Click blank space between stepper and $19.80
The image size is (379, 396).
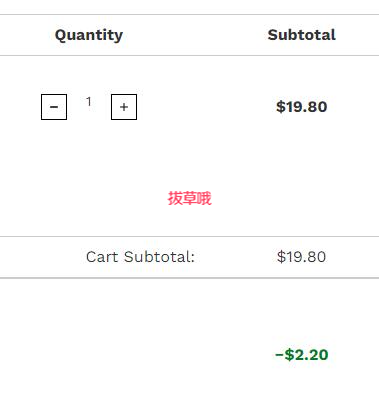click(207, 107)
